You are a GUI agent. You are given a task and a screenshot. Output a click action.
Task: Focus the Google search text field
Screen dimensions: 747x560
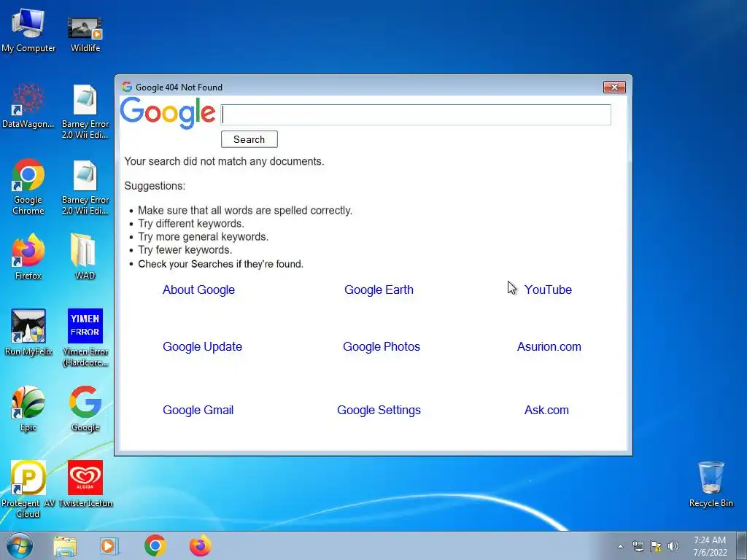pos(416,114)
